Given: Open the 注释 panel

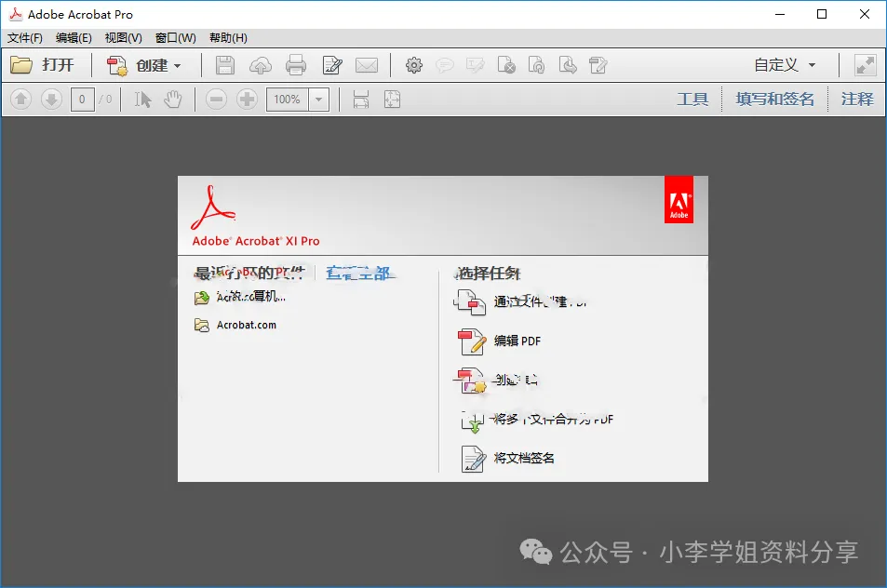Looking at the screenshot, I should tap(857, 99).
